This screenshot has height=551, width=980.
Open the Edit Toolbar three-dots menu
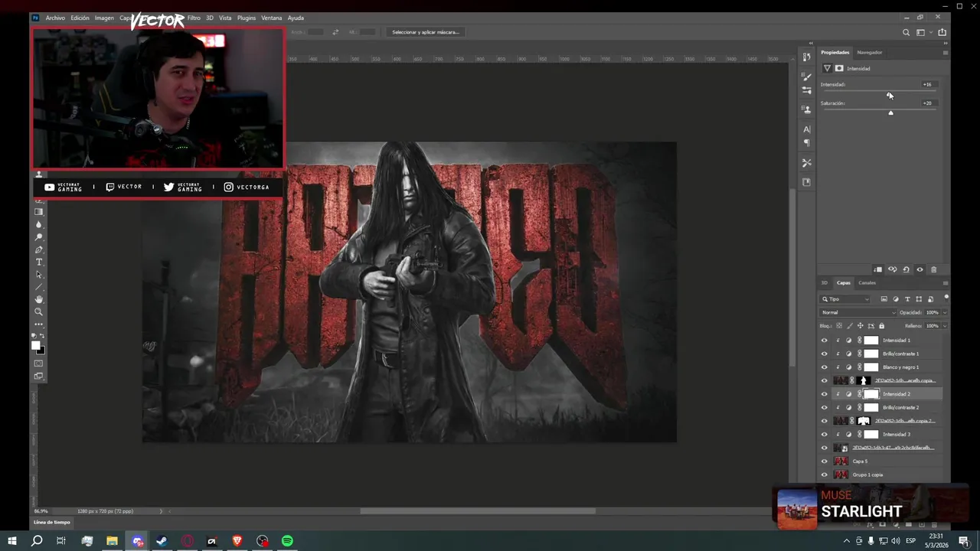tap(39, 324)
